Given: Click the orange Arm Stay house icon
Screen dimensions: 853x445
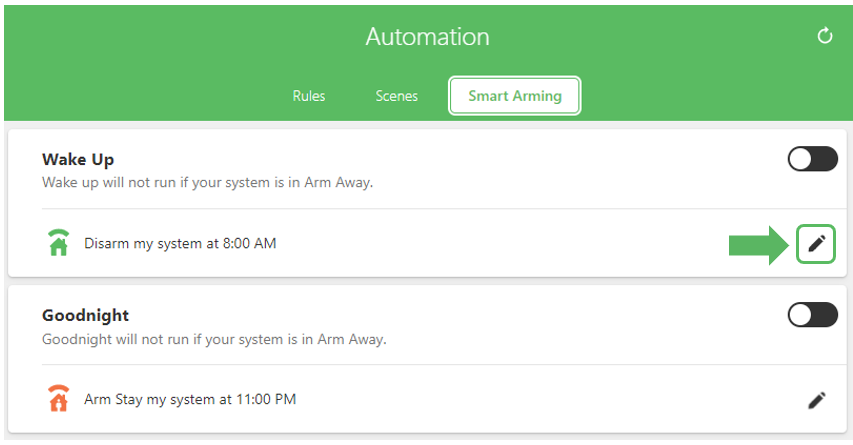Looking at the screenshot, I should 59,398.
